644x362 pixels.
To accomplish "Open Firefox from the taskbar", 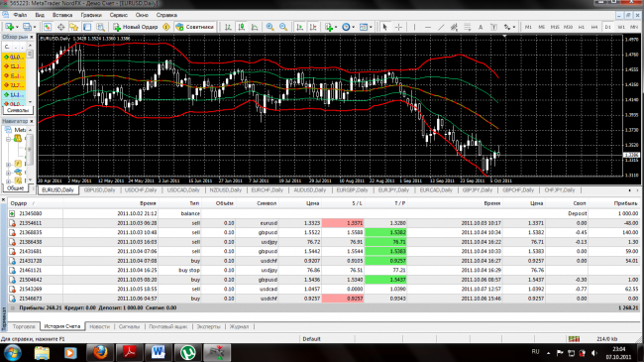I will (x=100, y=352).
